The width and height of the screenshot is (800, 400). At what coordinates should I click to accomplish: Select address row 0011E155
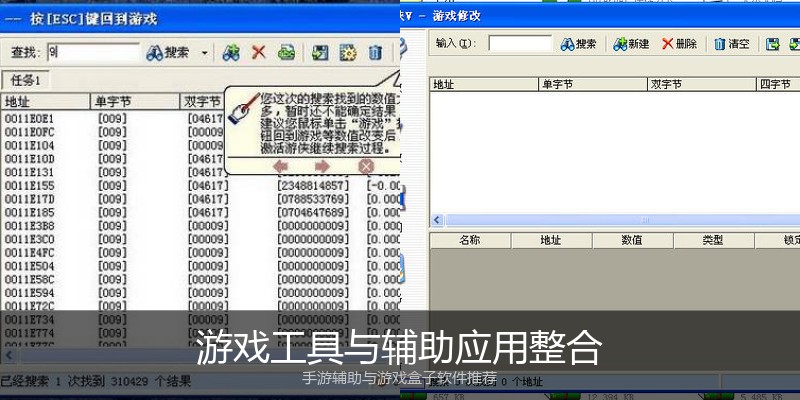coord(30,185)
